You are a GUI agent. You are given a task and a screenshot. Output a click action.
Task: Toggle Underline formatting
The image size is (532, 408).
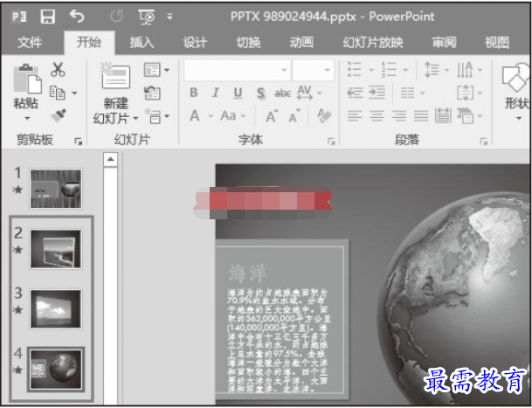[x=238, y=93]
